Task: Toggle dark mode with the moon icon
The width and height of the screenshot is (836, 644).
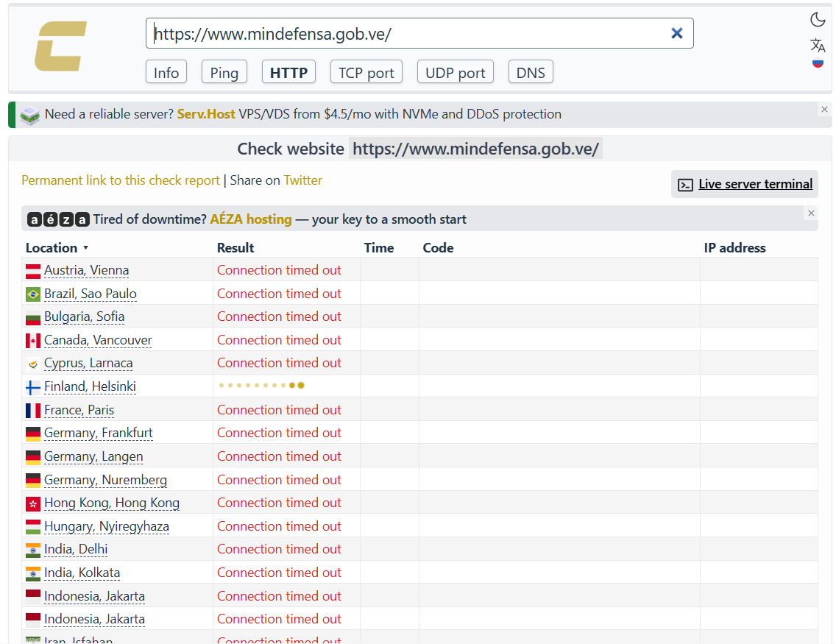Action: 818,20
